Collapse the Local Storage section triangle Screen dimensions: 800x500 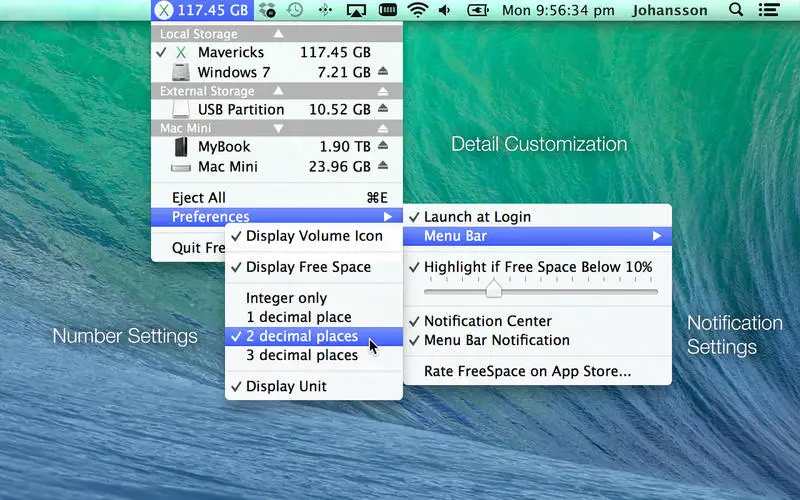(278, 34)
